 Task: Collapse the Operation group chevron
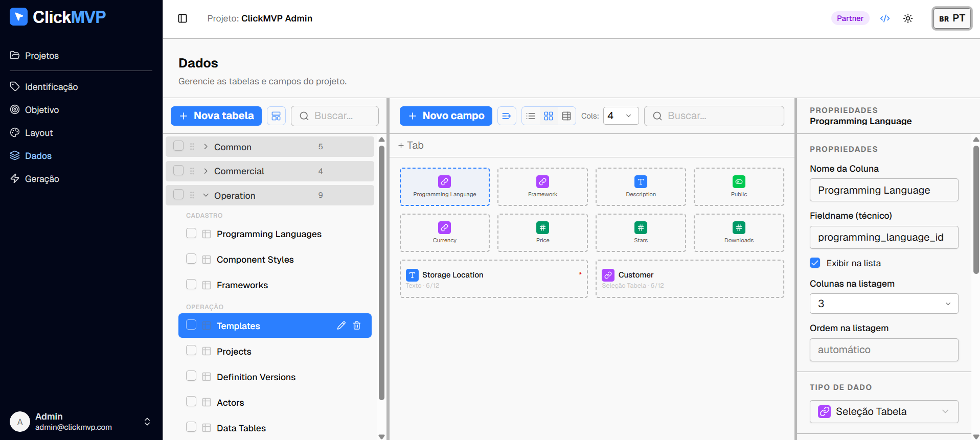(206, 195)
